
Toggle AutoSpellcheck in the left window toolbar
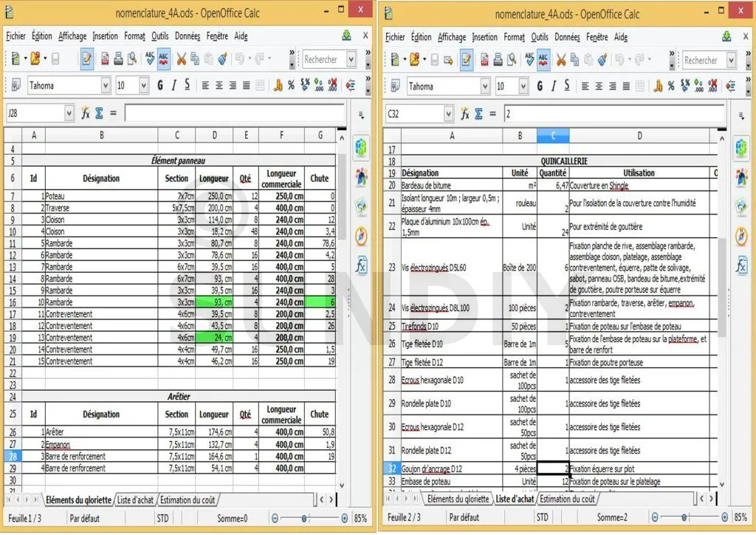point(164,59)
